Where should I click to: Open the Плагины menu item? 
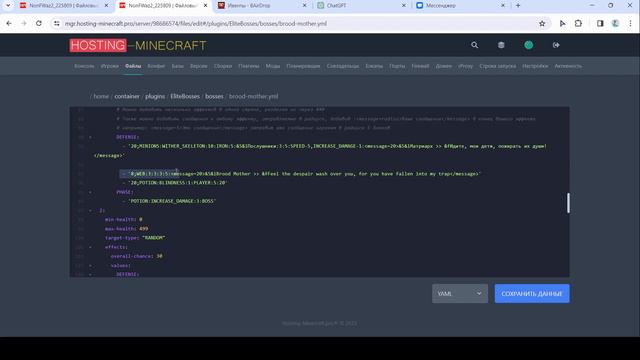click(249, 66)
